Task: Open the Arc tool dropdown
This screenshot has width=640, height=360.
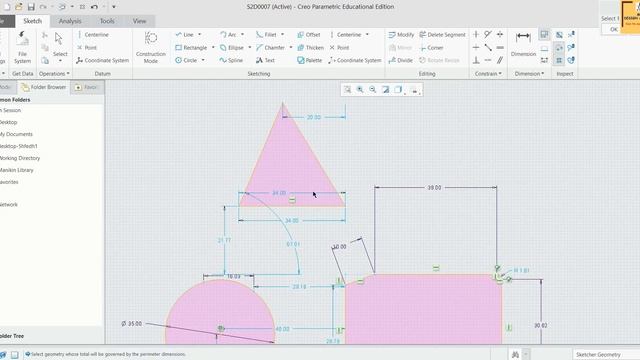Action: 242,35
